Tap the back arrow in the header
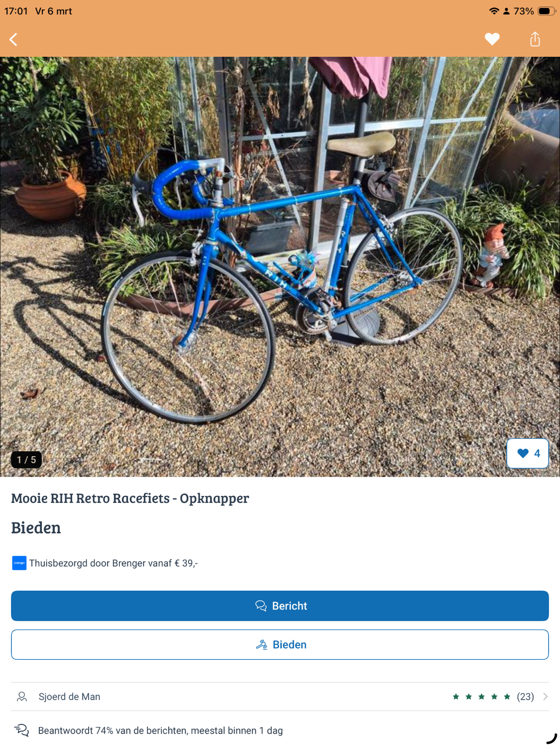Viewport: 560px width, 747px height. tap(14, 39)
